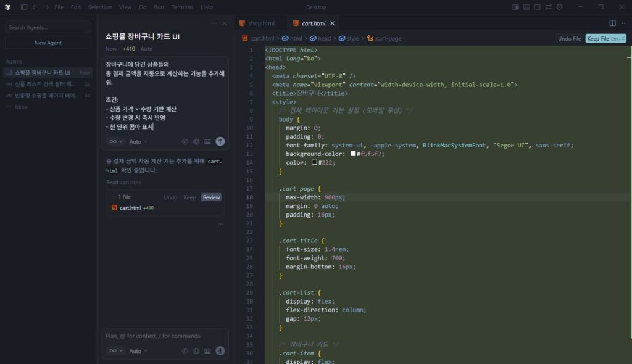632x364 pixels.
Task: Click the Keep File button
Action: point(605,38)
